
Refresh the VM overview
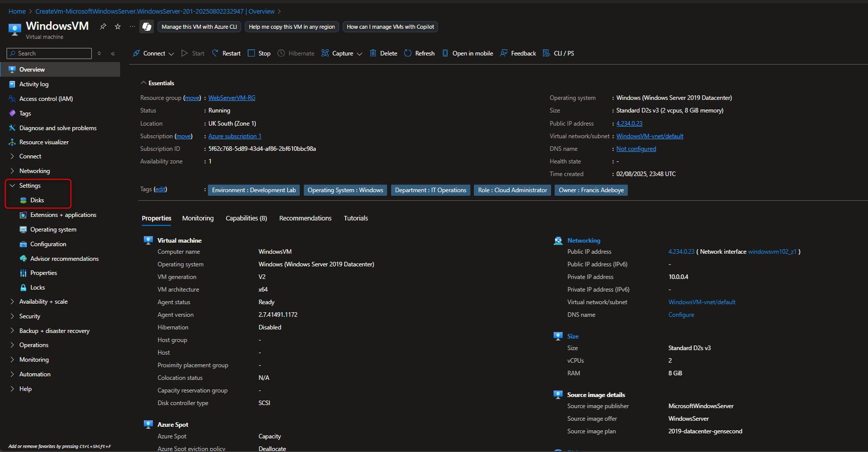(x=419, y=53)
